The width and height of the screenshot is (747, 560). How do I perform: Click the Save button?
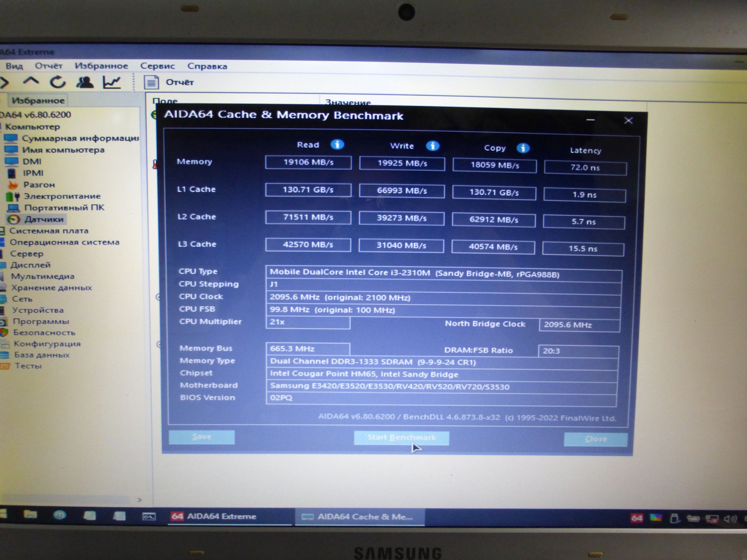tap(202, 437)
